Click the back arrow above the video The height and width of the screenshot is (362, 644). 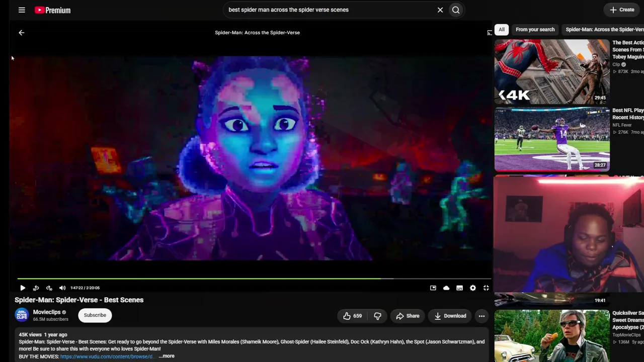point(21,33)
